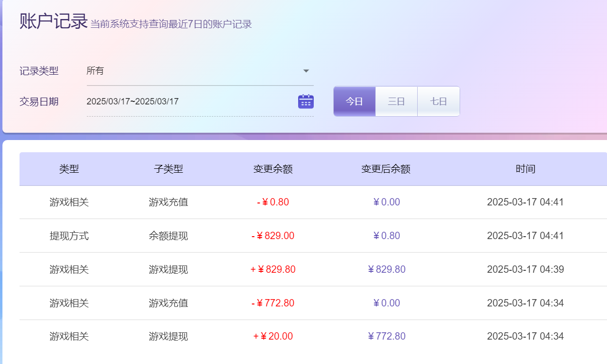Switch to the 七日 filter tab
The height and width of the screenshot is (364, 607).
click(438, 101)
